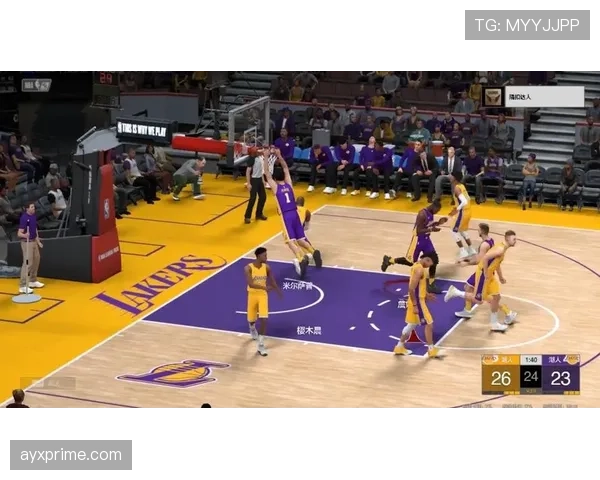Click the badge icon in the notification popup
The image size is (600, 480).
[x=493, y=97]
